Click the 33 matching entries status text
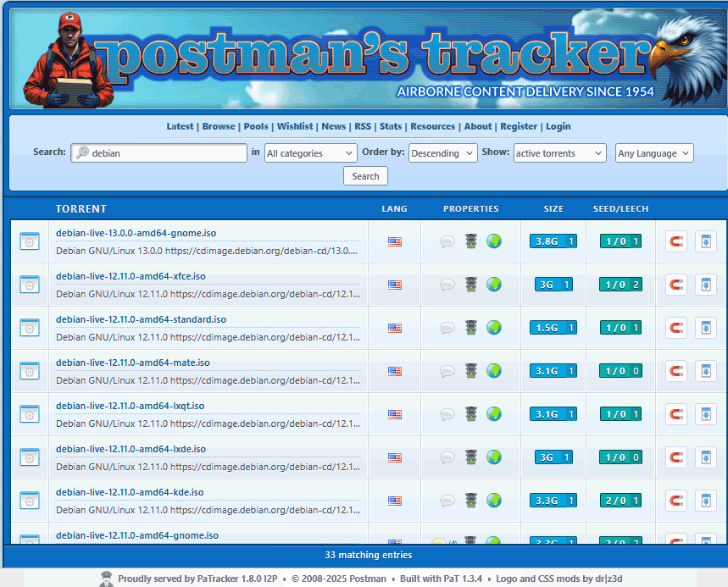The width and height of the screenshot is (728, 587). pos(369,555)
